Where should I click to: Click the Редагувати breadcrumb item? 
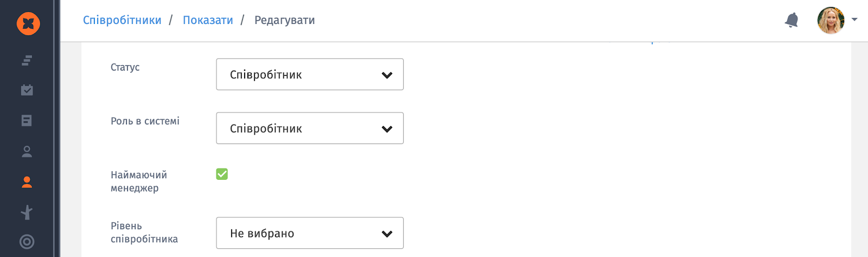285,20
